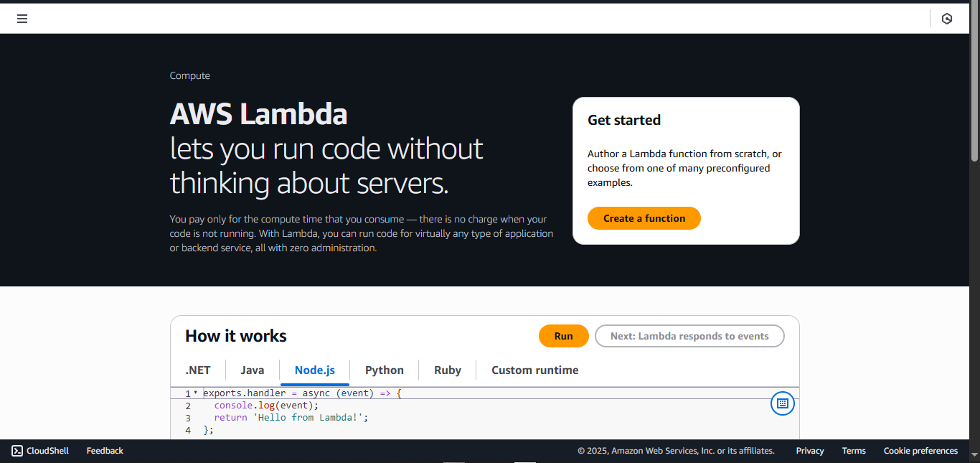The height and width of the screenshot is (463, 980).
Task: Switch to the Python tab
Action: 385,370
